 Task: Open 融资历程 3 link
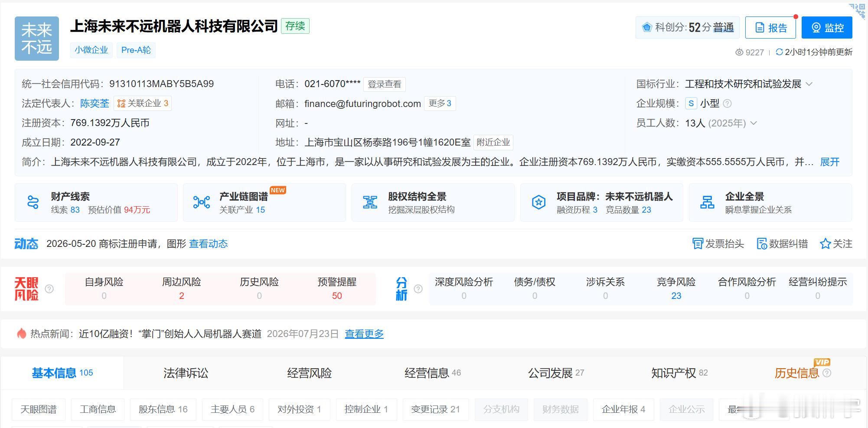pos(577,210)
